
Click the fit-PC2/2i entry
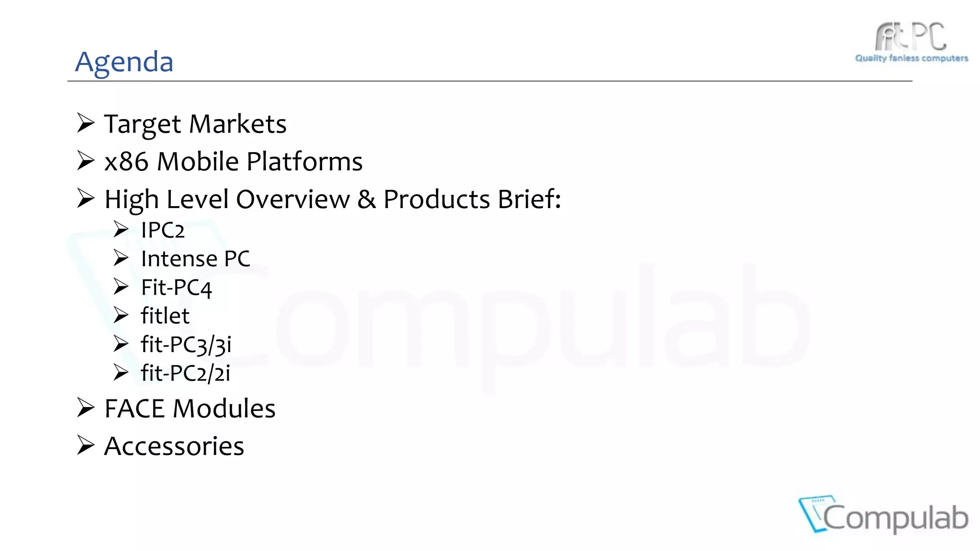click(x=185, y=373)
